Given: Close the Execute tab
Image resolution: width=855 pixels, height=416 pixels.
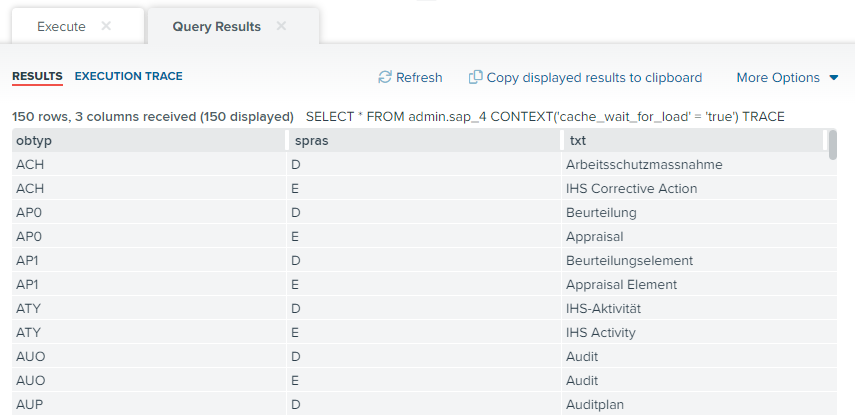Looking at the screenshot, I should coord(106,26).
